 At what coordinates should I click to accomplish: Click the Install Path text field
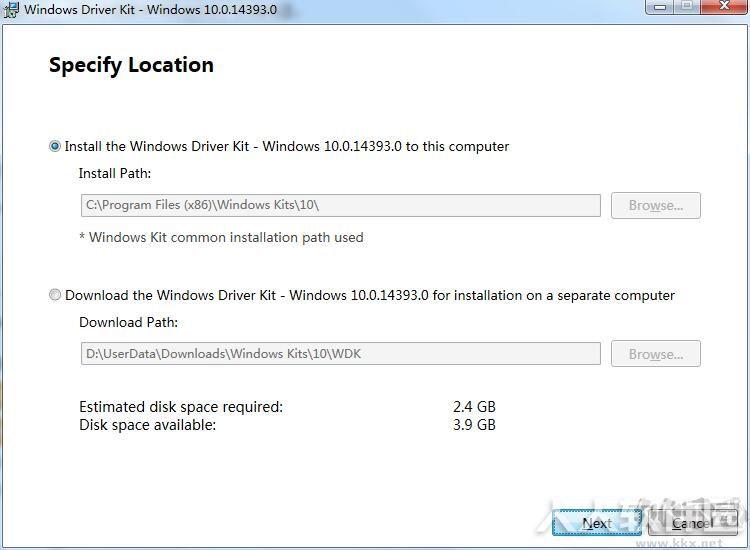tap(341, 205)
